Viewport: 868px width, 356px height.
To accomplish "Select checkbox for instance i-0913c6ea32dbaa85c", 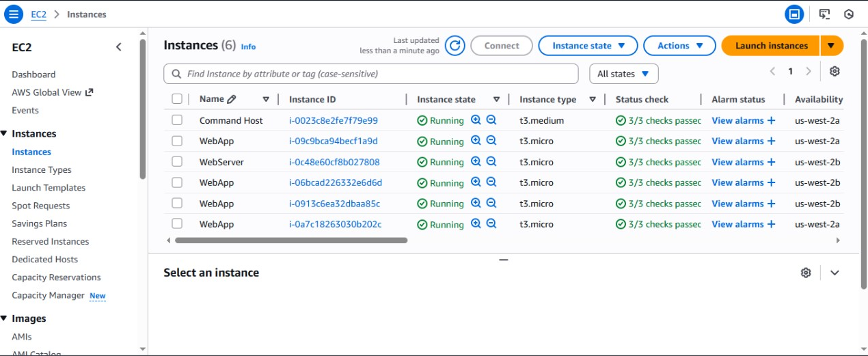I will [x=177, y=204].
